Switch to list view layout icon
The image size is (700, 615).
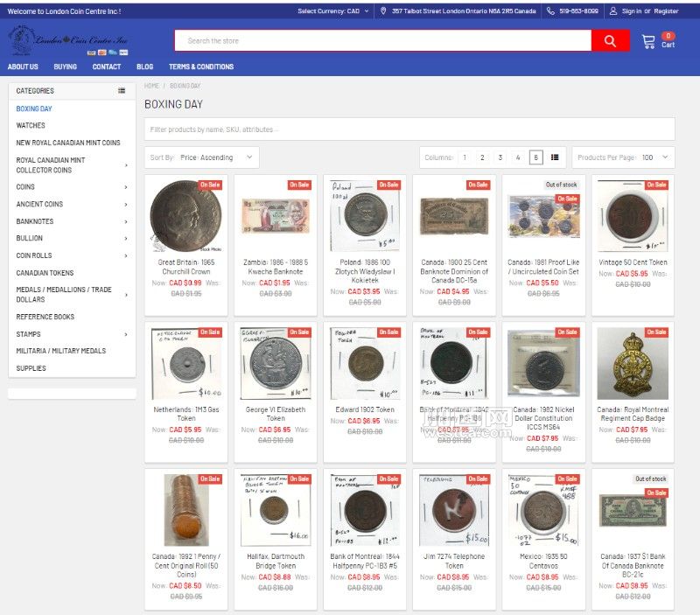(x=555, y=157)
